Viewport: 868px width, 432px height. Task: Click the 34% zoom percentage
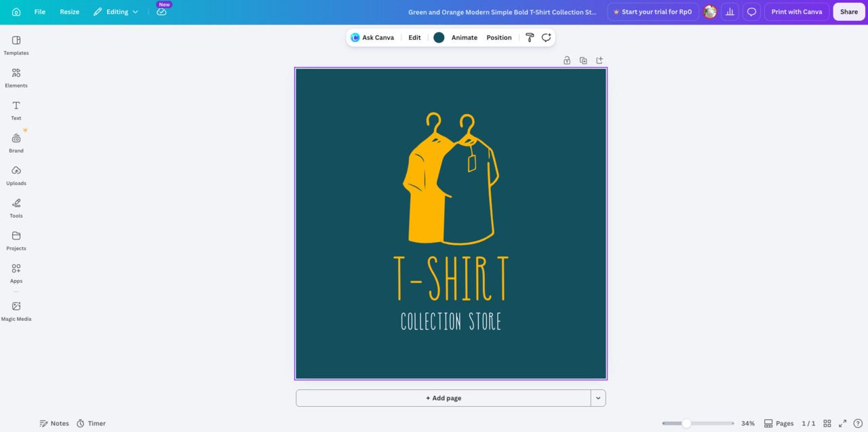click(x=748, y=423)
